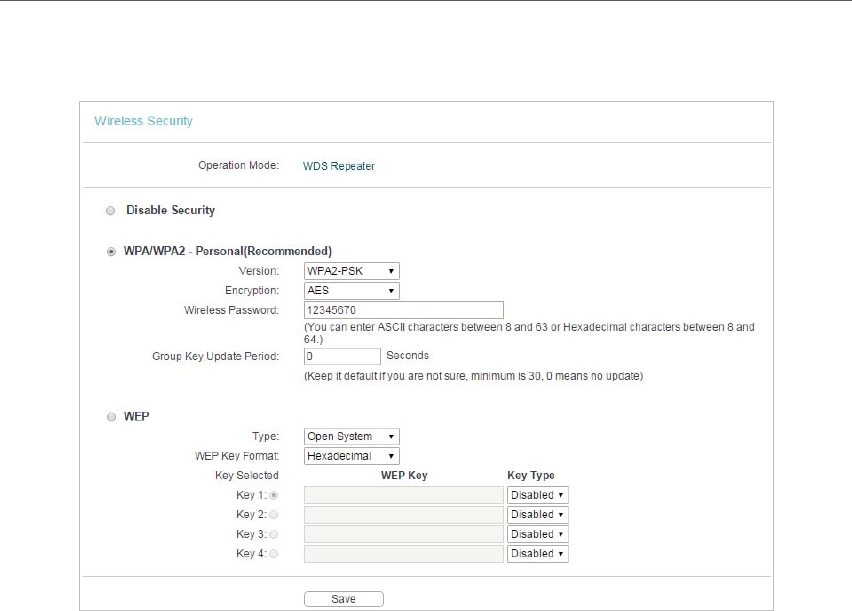Screen dimensions: 852x611
Task: Select the Disable Security radio button
Action: [110, 211]
